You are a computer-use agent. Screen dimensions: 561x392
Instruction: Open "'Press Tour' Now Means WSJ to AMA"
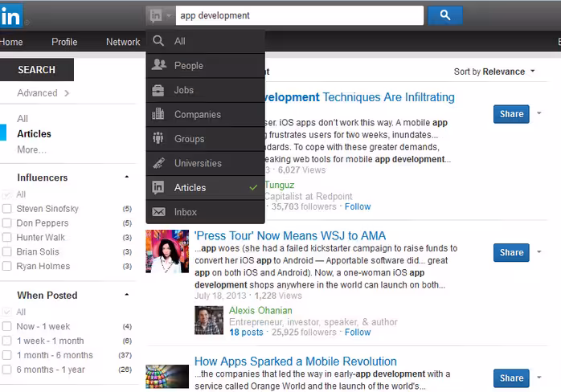point(290,235)
